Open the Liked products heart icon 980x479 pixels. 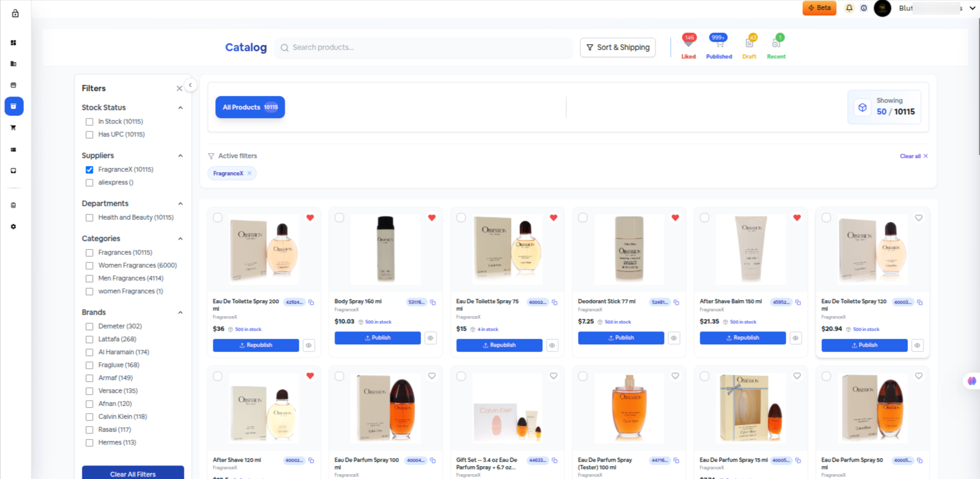(689, 43)
